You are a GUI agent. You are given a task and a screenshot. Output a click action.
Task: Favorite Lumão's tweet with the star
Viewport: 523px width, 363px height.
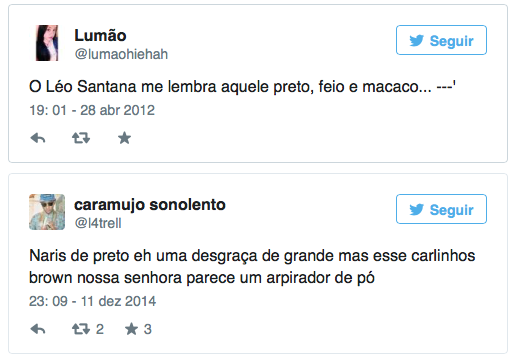(124, 138)
